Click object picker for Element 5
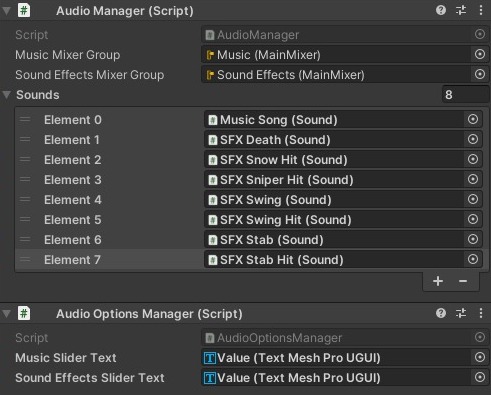 point(473,219)
